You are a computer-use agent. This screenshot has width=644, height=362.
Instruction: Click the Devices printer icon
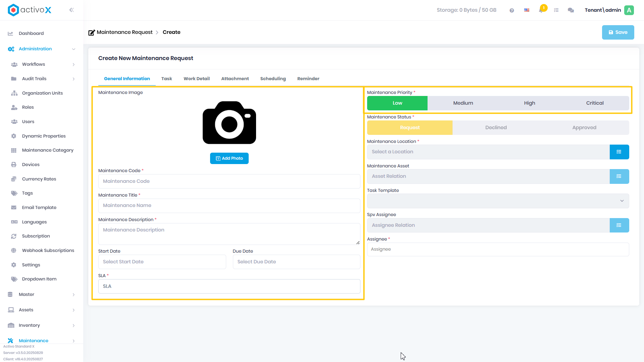coord(14,165)
